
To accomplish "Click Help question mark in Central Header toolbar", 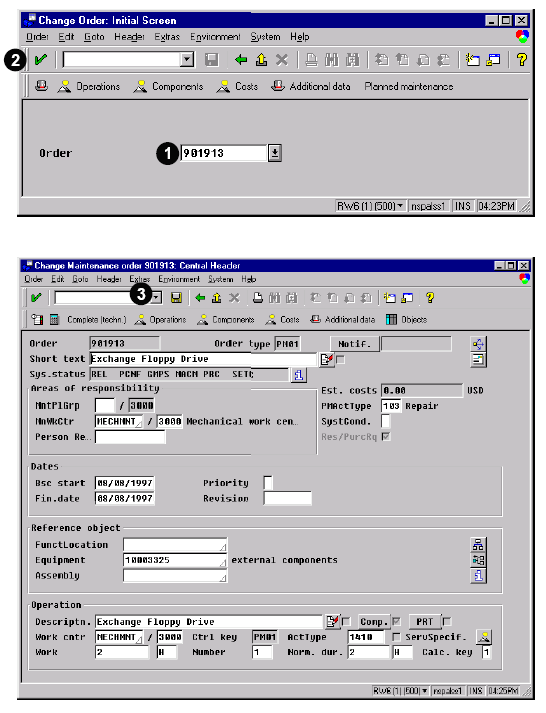I will tap(430, 298).
